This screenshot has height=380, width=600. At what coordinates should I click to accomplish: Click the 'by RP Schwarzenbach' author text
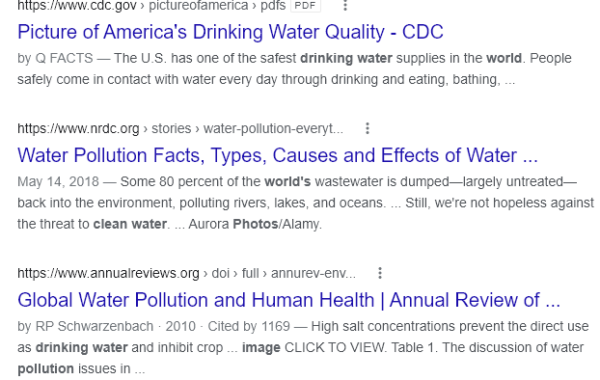[85, 326]
